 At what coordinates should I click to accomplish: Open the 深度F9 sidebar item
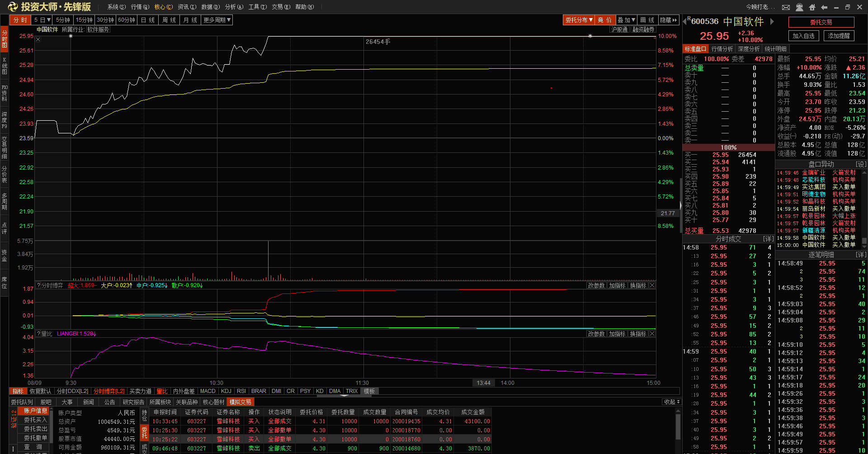pos(5,120)
